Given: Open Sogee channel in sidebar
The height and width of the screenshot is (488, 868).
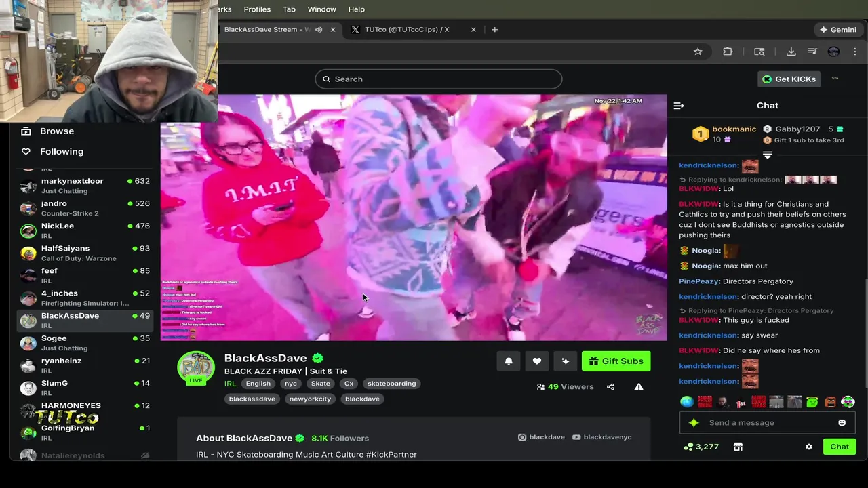Looking at the screenshot, I should (x=85, y=343).
